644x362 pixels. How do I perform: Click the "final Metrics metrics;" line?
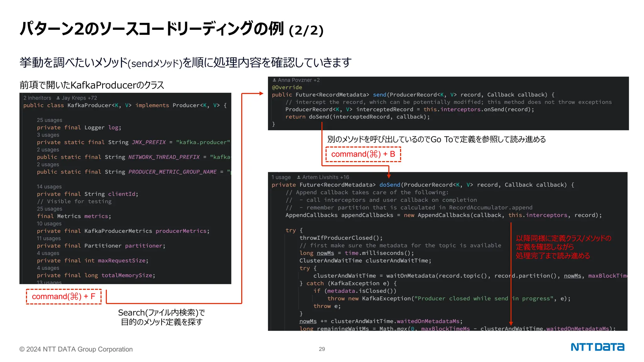(74, 216)
